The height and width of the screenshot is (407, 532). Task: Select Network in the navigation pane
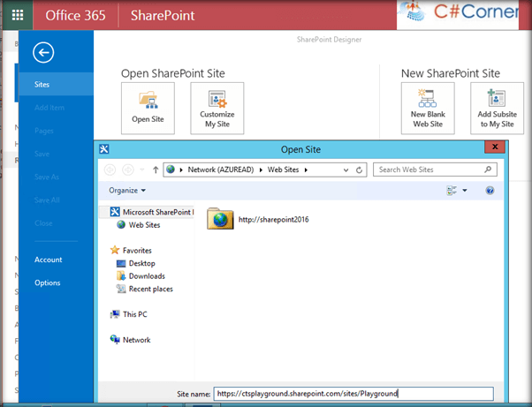point(130,340)
